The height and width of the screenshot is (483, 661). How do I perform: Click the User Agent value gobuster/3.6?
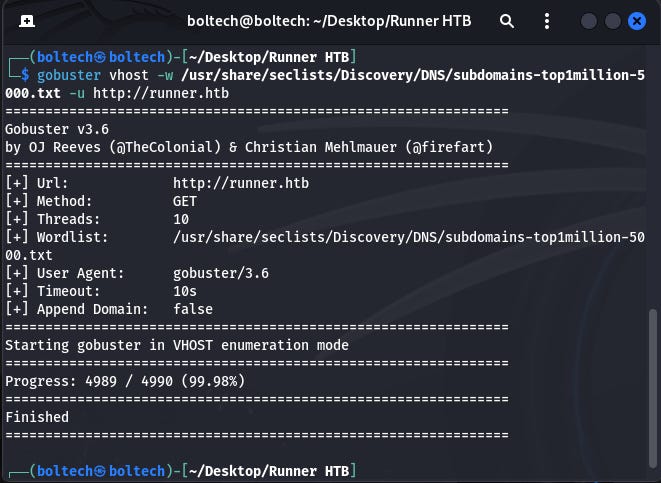221,273
